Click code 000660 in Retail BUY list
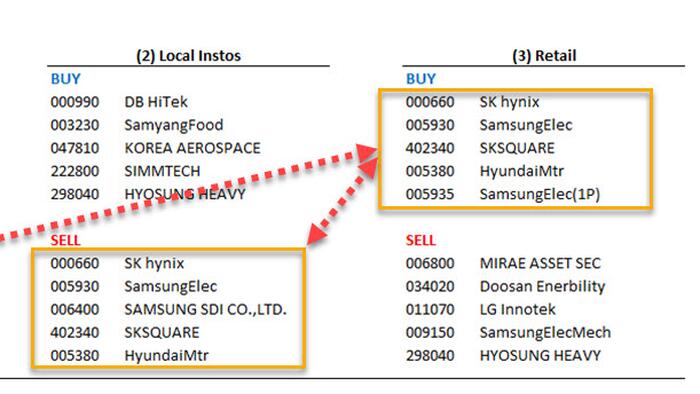 click(x=430, y=102)
